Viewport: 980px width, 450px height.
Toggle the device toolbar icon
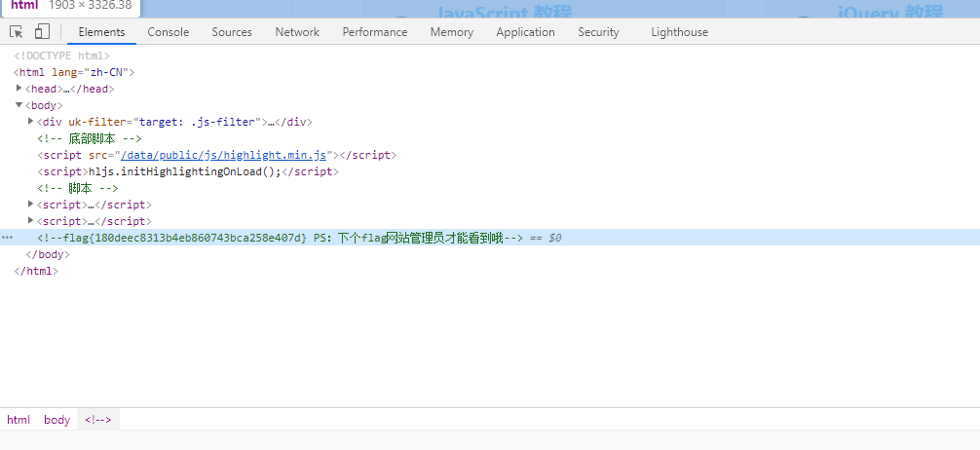point(42,32)
